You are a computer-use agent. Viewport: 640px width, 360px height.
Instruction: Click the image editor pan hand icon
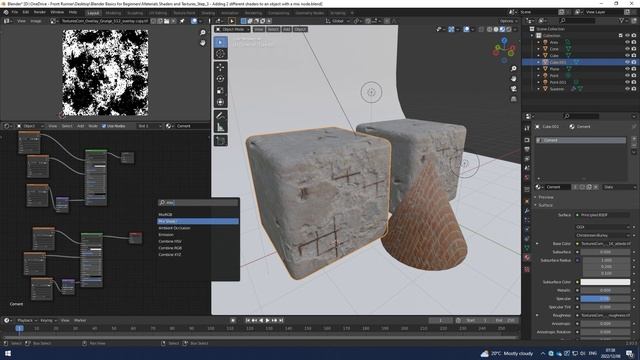203,42
